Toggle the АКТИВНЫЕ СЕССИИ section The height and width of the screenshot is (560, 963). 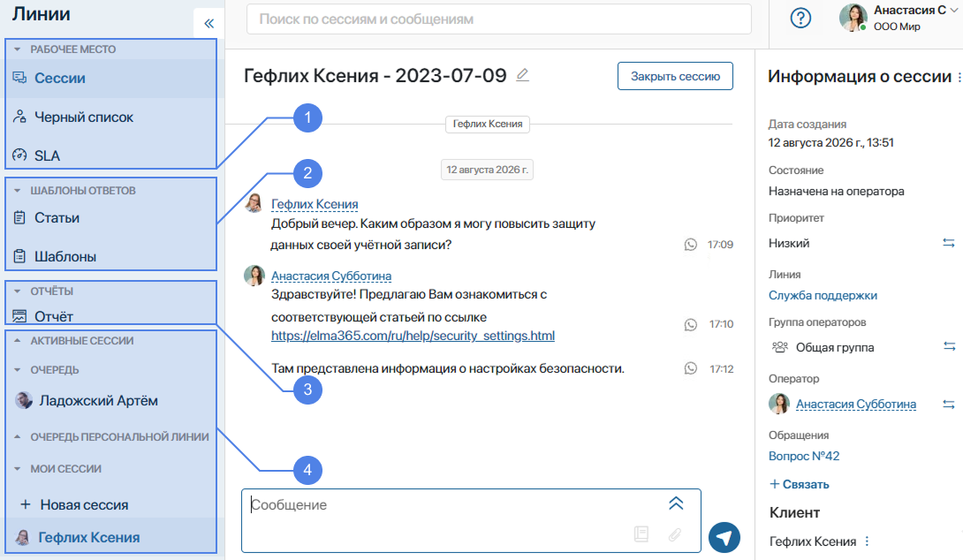point(17,340)
